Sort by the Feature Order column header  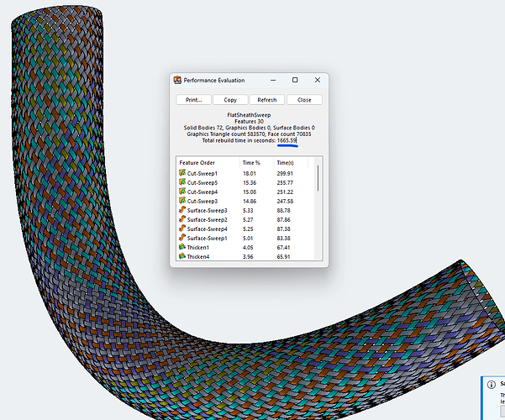point(197,161)
